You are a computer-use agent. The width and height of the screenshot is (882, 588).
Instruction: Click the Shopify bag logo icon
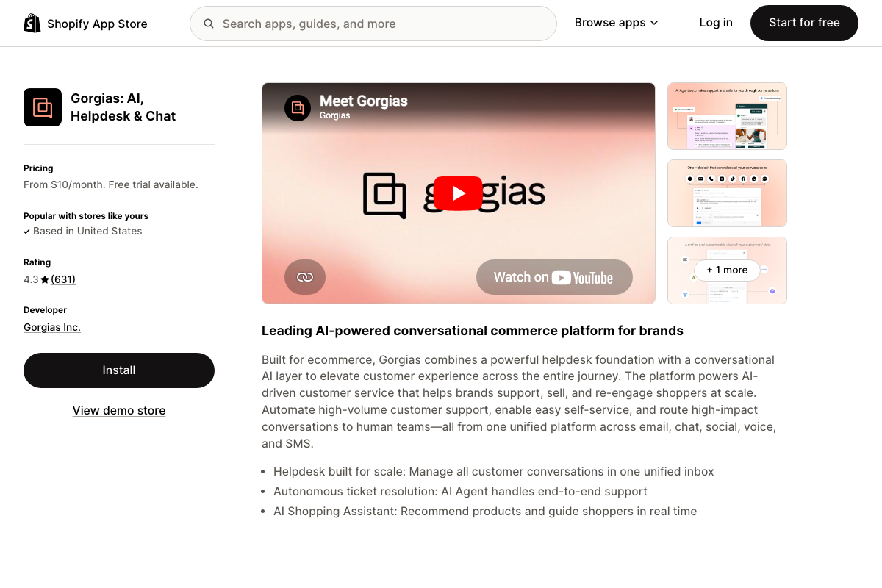click(x=32, y=24)
